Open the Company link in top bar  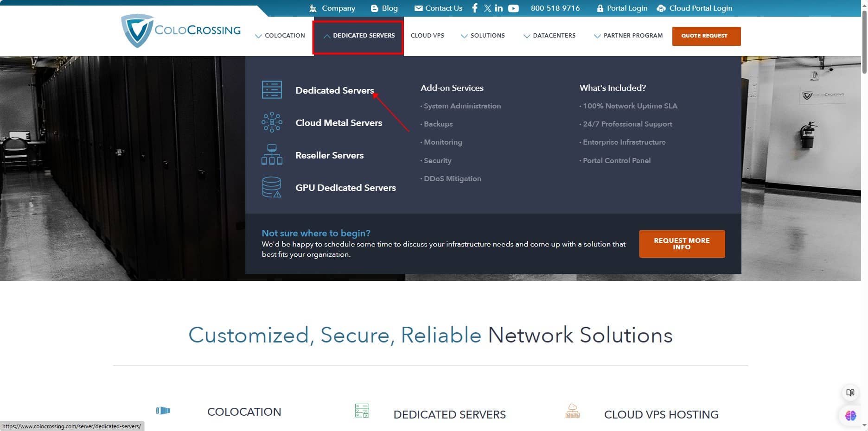point(338,8)
